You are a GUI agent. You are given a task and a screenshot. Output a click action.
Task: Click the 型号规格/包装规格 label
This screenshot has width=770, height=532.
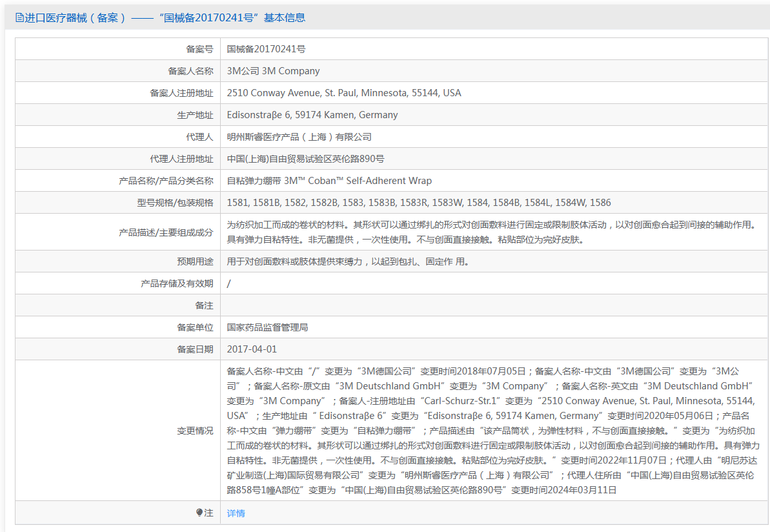[x=175, y=202]
